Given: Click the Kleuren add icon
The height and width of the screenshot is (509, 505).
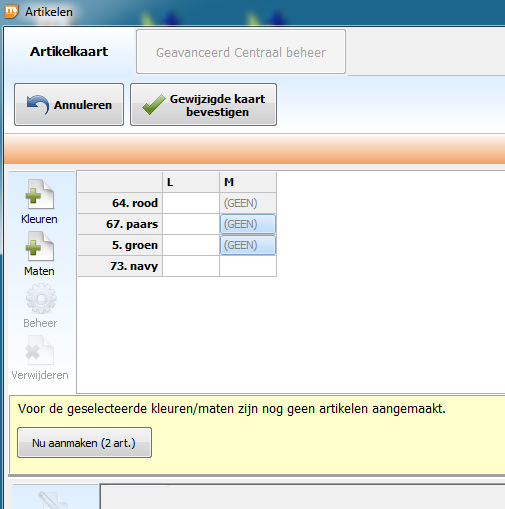Looking at the screenshot, I should pyautogui.click(x=40, y=194).
